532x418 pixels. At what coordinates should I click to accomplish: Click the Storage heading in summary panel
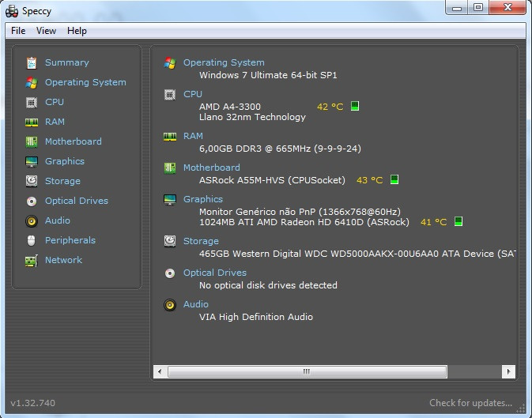click(x=202, y=241)
